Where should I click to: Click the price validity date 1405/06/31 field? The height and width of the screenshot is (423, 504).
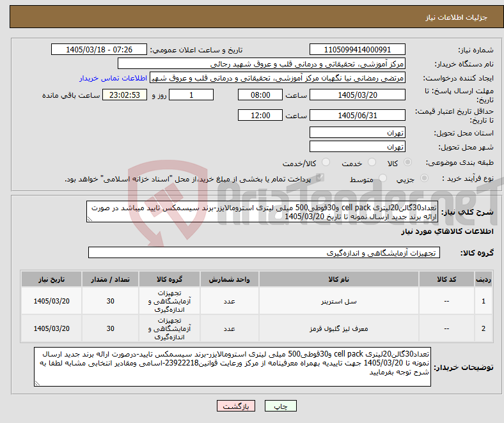[x=358, y=115]
